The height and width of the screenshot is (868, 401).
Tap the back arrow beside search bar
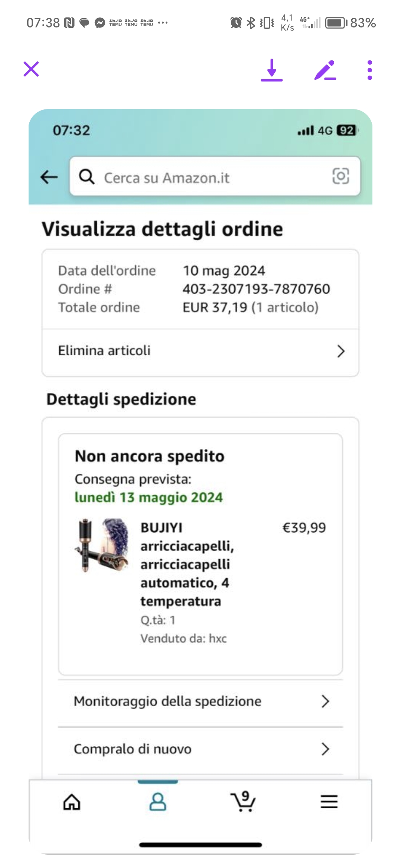[x=49, y=177]
